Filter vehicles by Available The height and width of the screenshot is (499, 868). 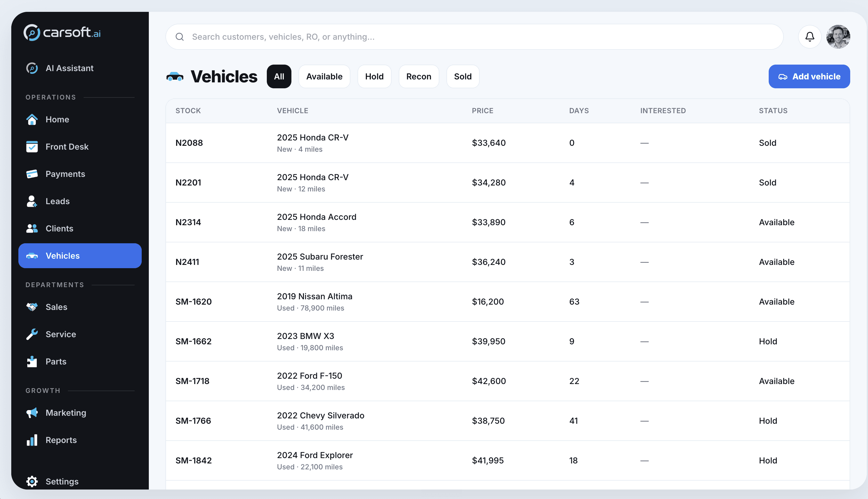tap(324, 76)
